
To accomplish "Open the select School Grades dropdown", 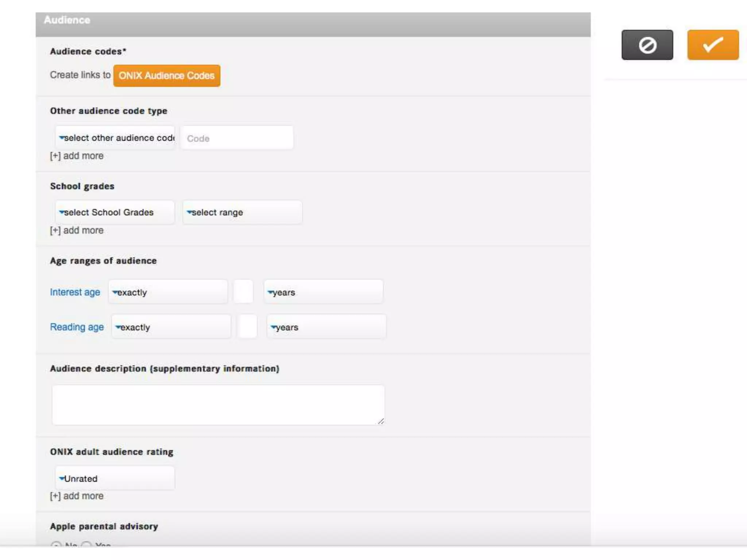I will point(115,212).
